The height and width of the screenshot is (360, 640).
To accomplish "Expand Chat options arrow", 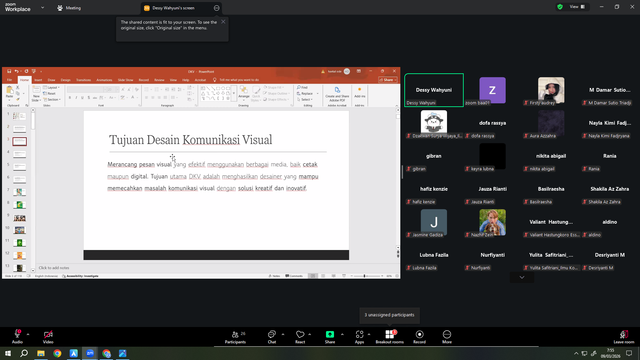I will [283, 334].
